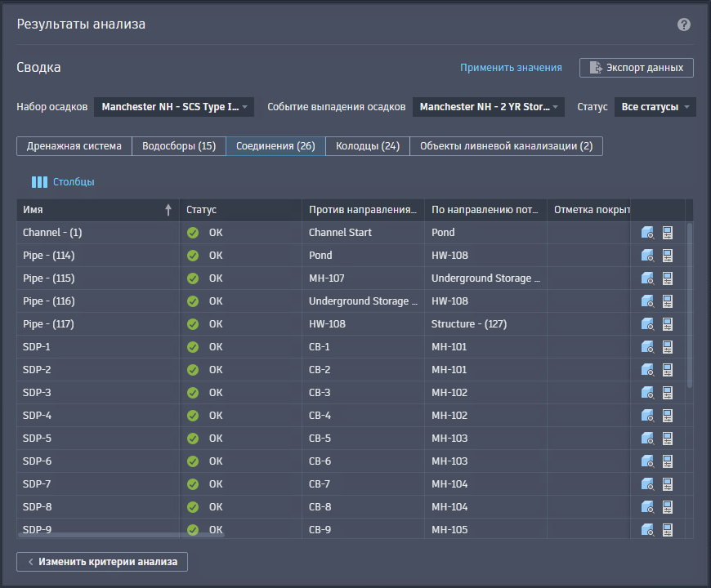This screenshot has width=711, height=588.
Task: Click the Столбцы columns icon
Action: point(39,182)
